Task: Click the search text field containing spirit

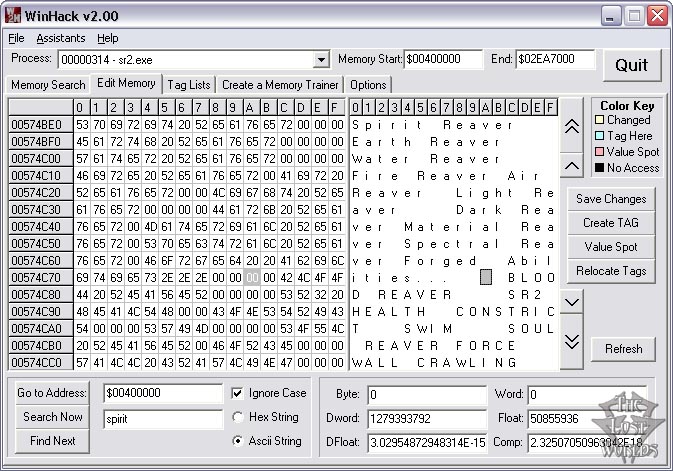Action: pyautogui.click(x=163, y=419)
